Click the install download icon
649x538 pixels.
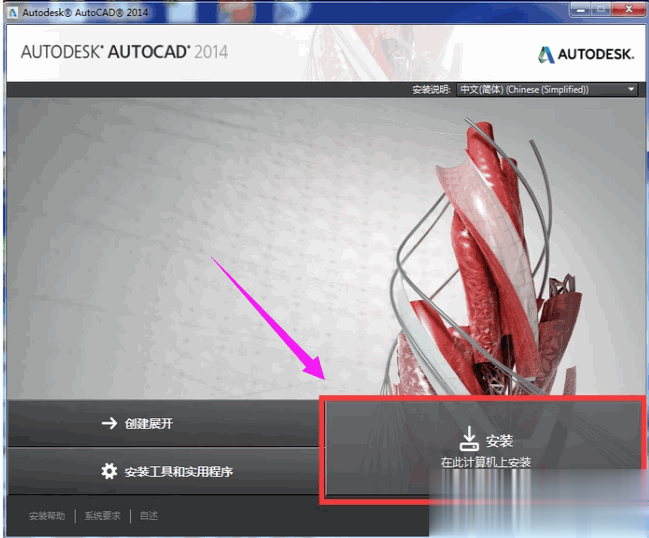(x=469, y=439)
